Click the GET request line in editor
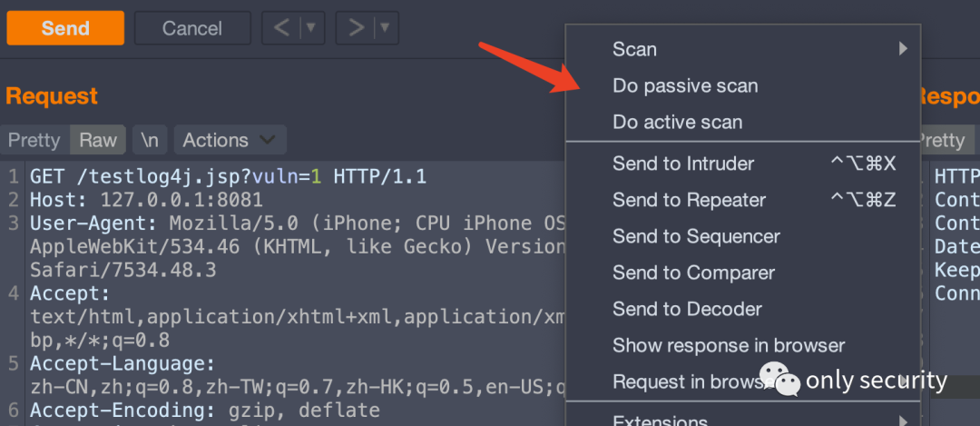Image resolution: width=980 pixels, height=426 pixels. pyautogui.click(x=227, y=176)
